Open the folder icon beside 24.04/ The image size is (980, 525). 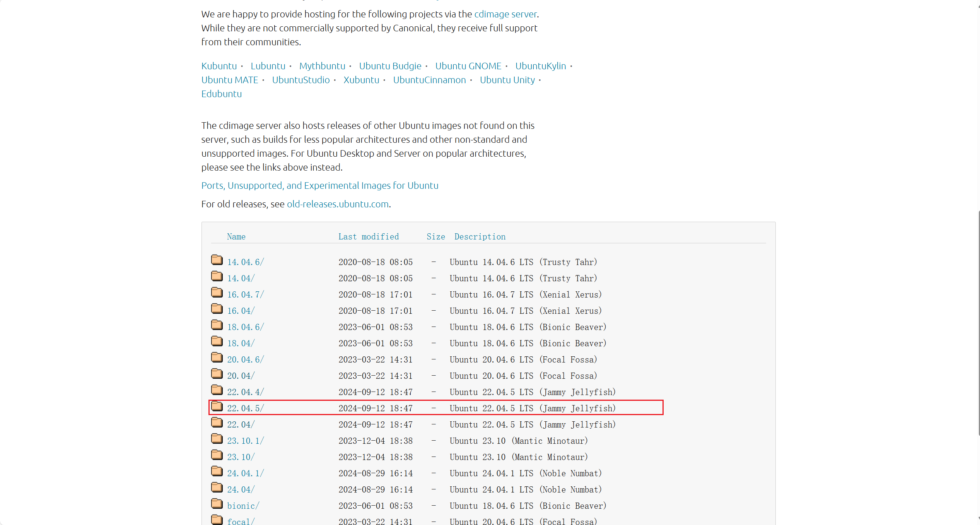click(x=217, y=487)
